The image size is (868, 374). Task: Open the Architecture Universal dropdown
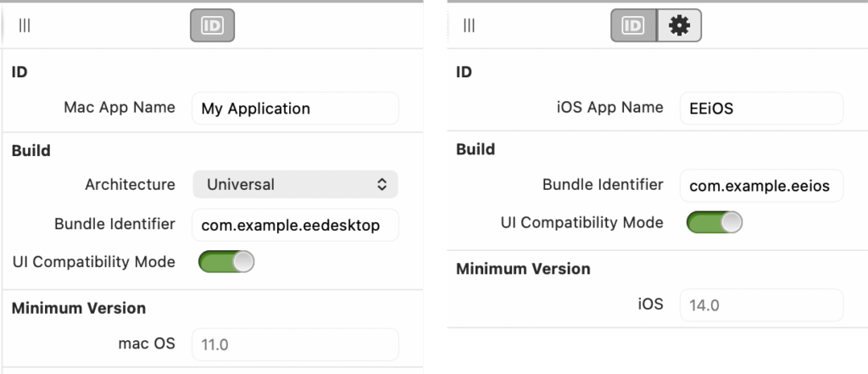click(295, 184)
